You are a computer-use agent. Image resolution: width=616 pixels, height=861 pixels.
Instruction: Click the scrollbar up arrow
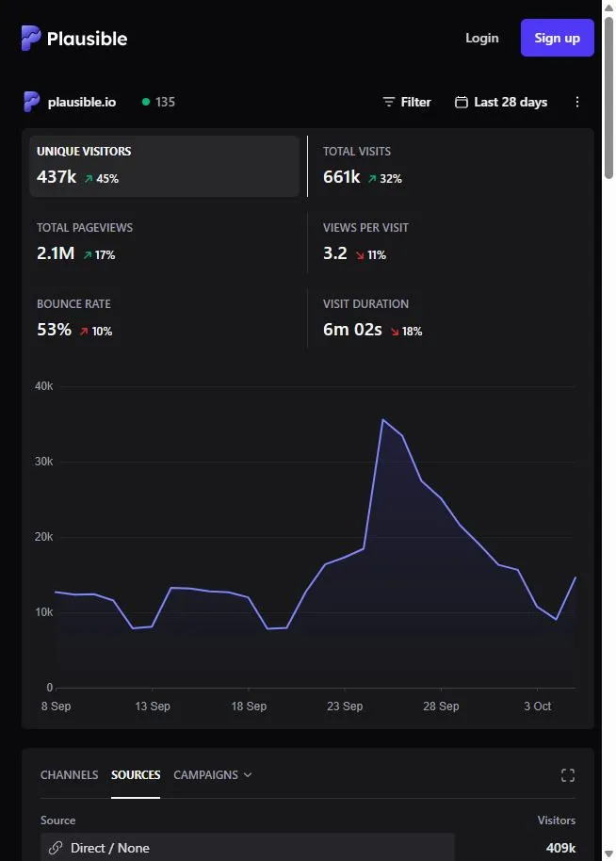pyautogui.click(x=608, y=8)
